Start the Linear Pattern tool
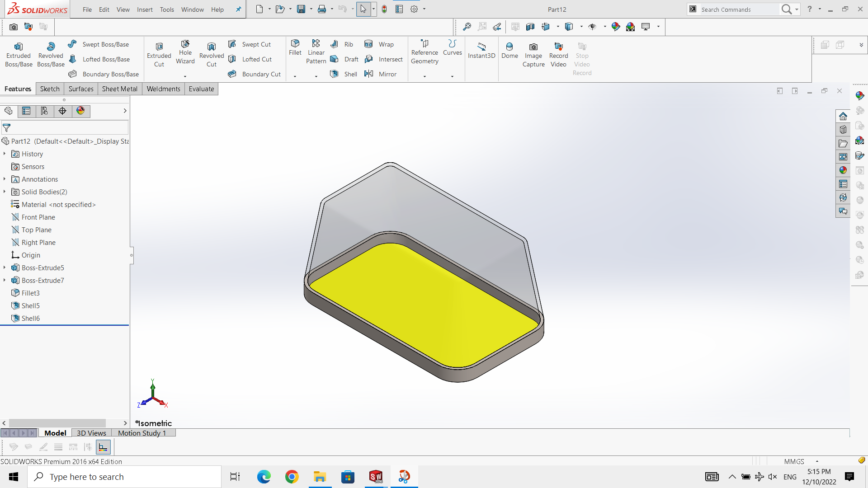 [x=316, y=52]
